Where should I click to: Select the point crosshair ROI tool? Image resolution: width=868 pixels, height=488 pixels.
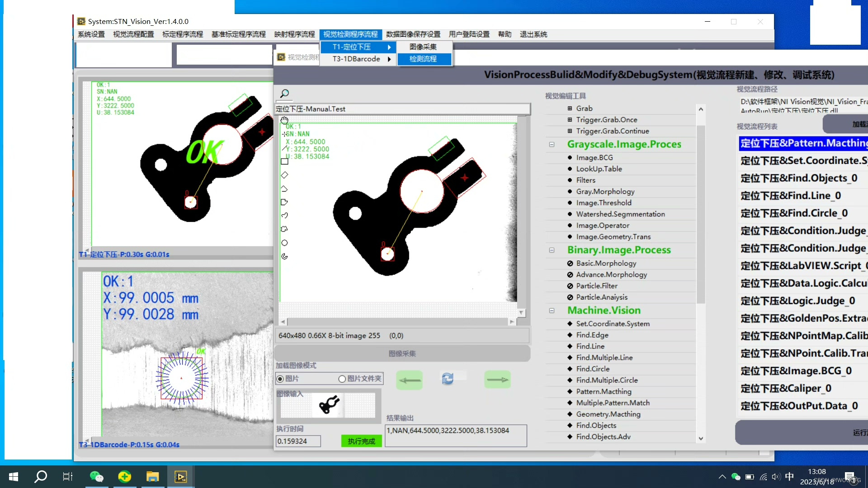coord(284,134)
